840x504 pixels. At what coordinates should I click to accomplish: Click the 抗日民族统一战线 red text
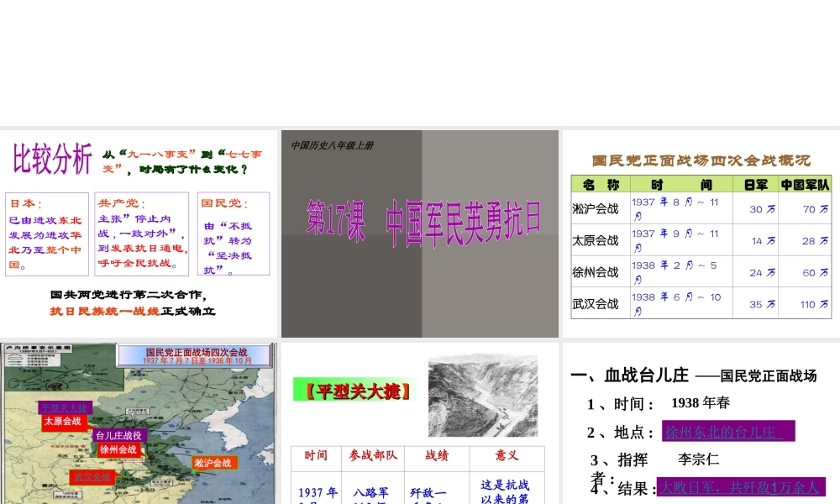(x=104, y=311)
